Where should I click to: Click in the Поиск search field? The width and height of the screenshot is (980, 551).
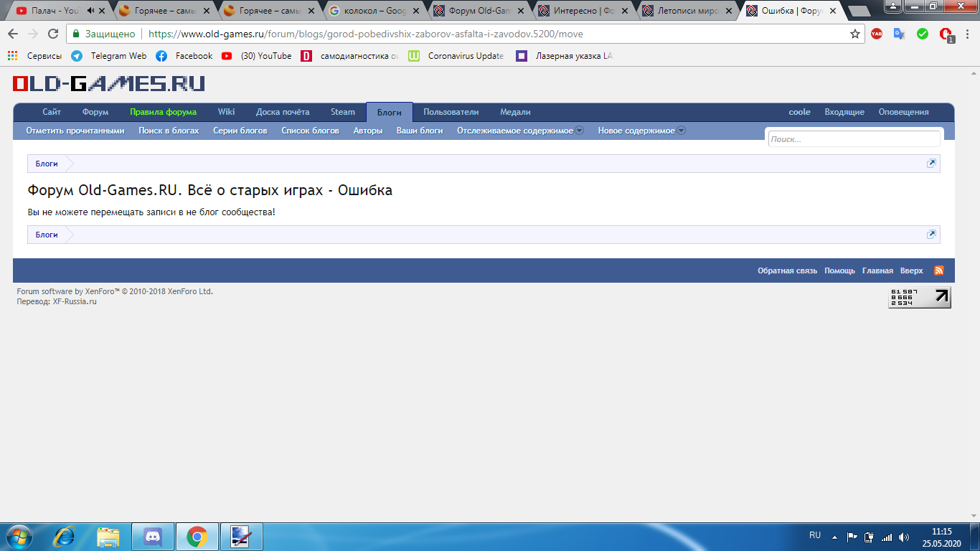coord(854,138)
